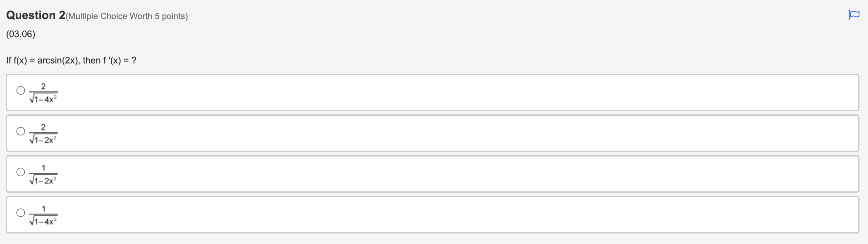
Task: Click the fraction 1 over √(1-4x²)
Action: (x=43, y=215)
